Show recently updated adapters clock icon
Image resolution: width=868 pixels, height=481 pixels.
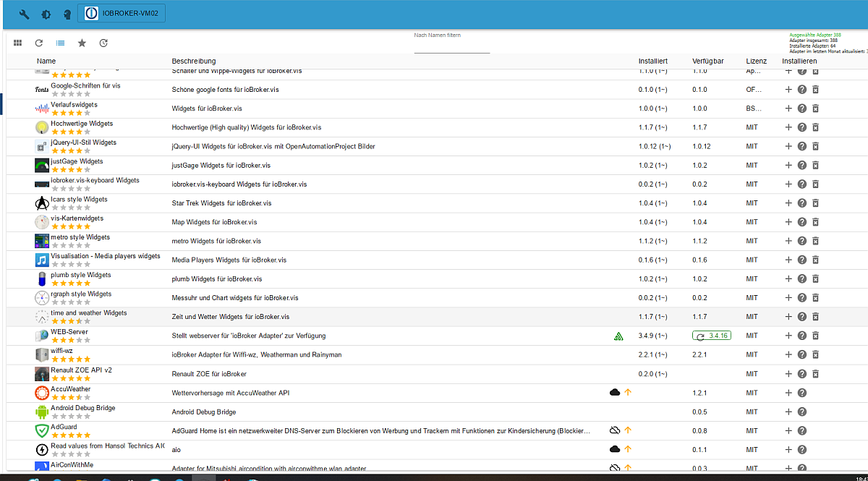103,43
